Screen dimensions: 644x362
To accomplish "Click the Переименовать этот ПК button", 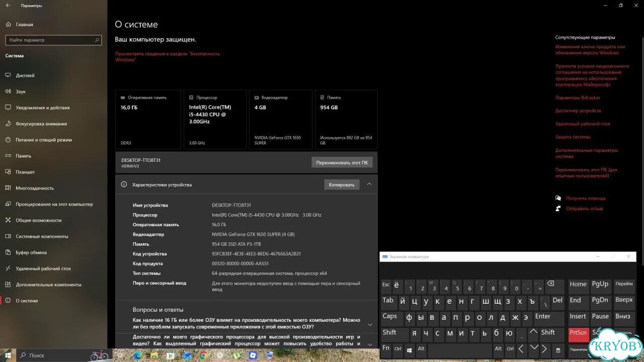I will click(x=342, y=162).
